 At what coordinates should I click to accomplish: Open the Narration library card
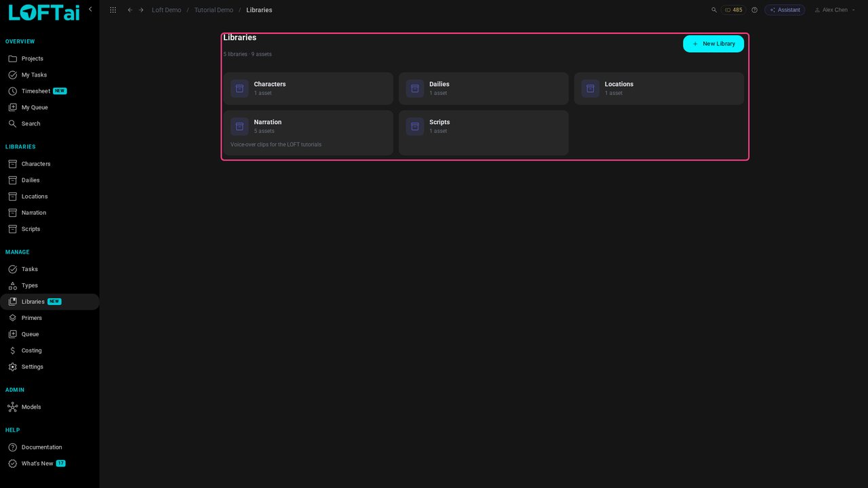tap(309, 133)
